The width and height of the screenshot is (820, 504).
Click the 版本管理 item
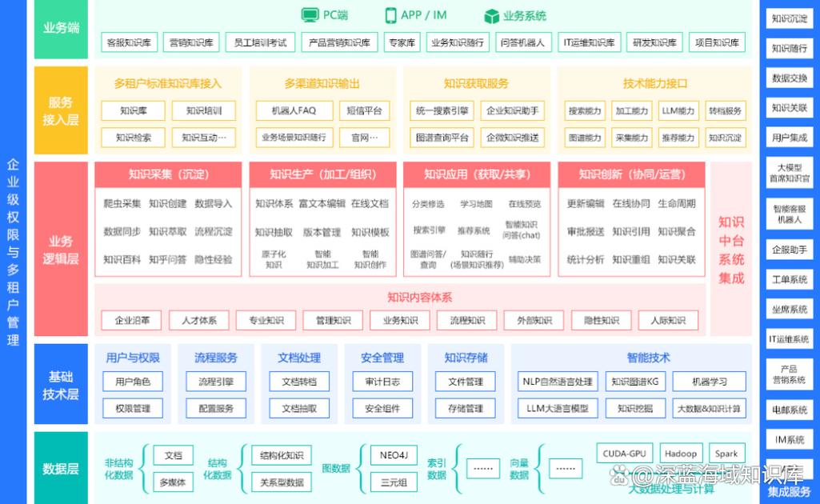click(x=322, y=232)
